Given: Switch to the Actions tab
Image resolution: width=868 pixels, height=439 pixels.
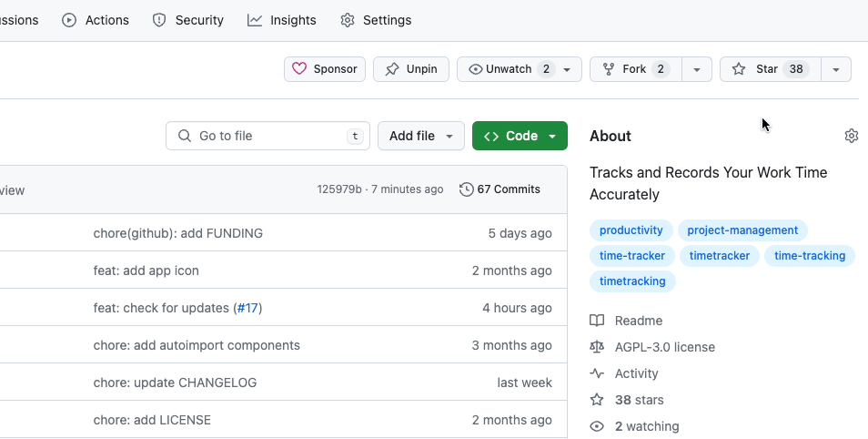Looking at the screenshot, I should tap(96, 20).
